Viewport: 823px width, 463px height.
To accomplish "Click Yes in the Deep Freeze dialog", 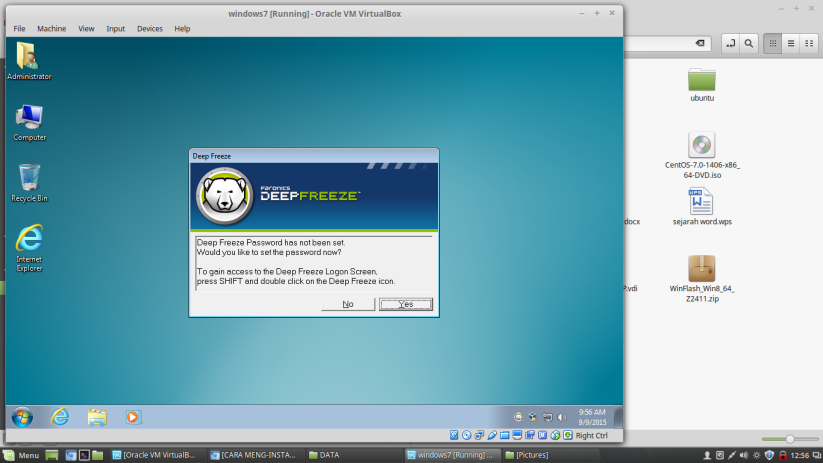I will tap(406, 304).
